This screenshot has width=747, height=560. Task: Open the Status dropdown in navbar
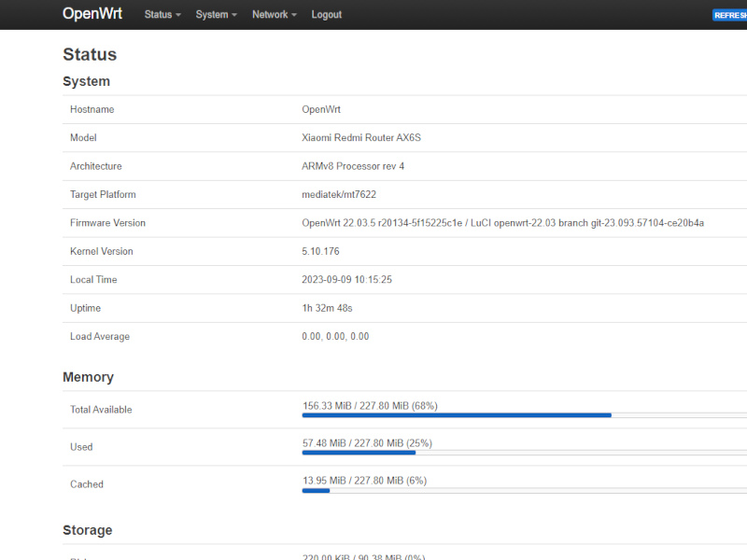[162, 15]
